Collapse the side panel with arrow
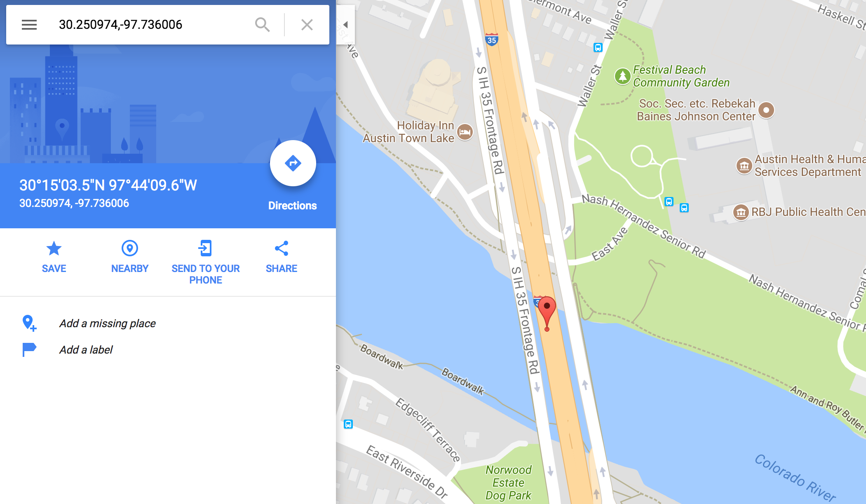Image resolution: width=866 pixels, height=504 pixels. [x=346, y=25]
